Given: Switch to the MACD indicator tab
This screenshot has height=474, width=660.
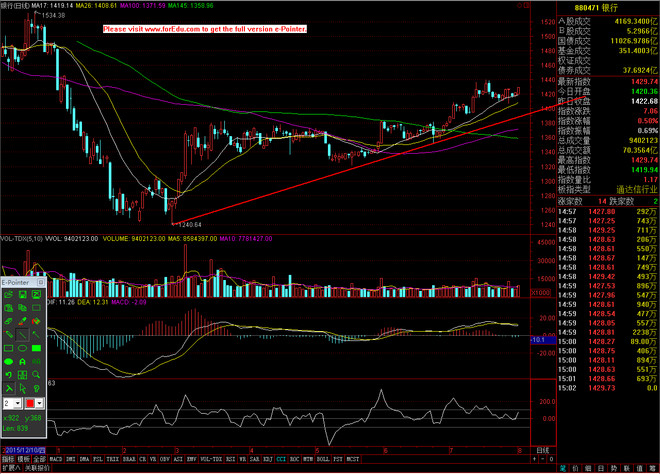Looking at the screenshot, I should coord(56,459).
